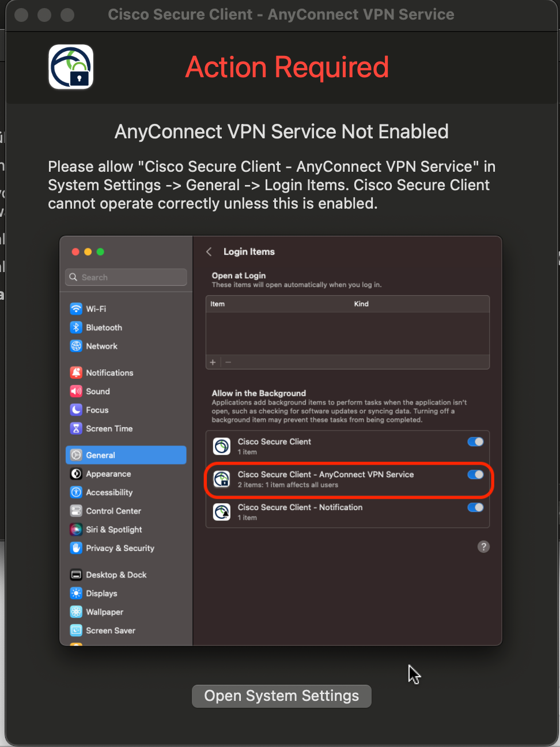Select Desktop & Dock in the sidebar
Image resolution: width=560 pixels, height=747 pixels.
point(116,575)
